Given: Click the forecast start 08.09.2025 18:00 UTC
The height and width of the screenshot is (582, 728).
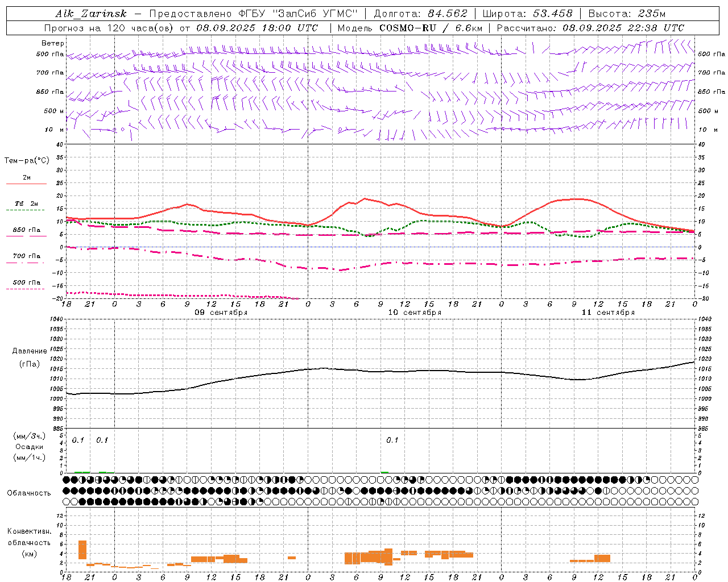Looking at the screenshot, I should coord(257,28).
